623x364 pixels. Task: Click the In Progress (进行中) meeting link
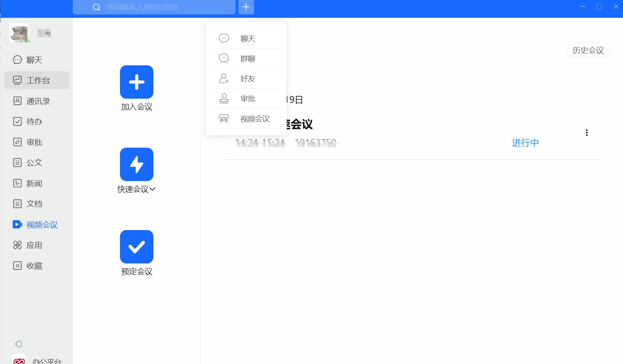(x=525, y=143)
